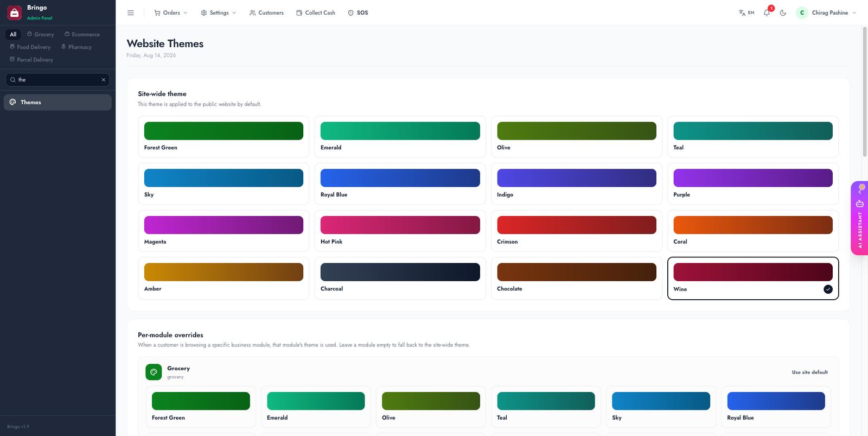Click the user avatar circle C
The height and width of the screenshot is (436, 868).
tap(802, 12)
